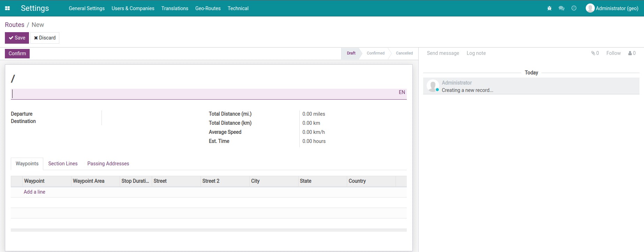Click the debug bug icon
This screenshot has width=644, height=252.
[549, 8]
